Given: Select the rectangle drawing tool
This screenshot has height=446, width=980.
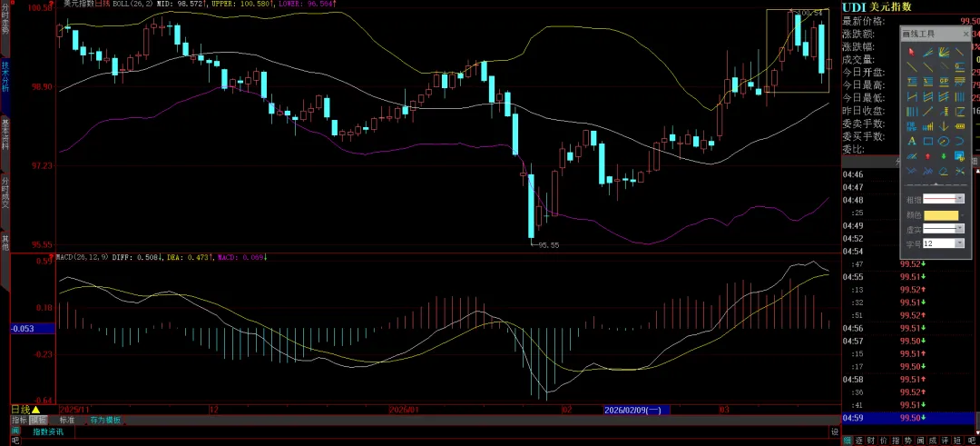Looking at the screenshot, I should 927,141.
